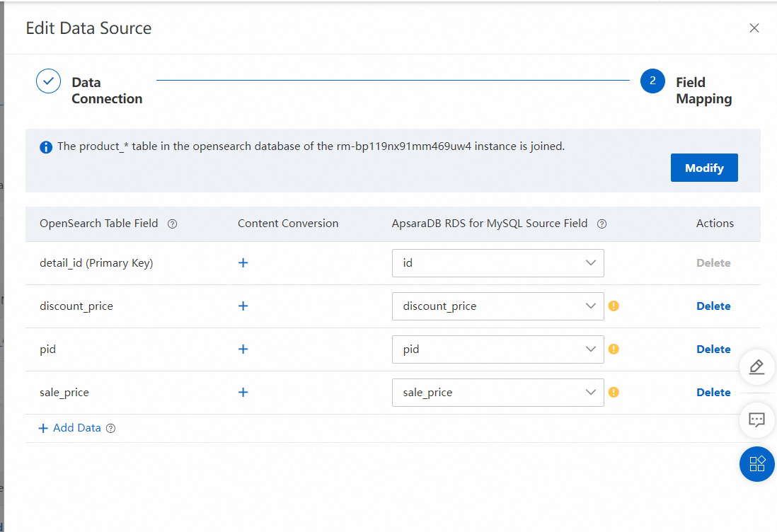Image resolution: width=777 pixels, height=532 pixels.
Task: Click the Field Mapping step label
Action: [x=703, y=90]
